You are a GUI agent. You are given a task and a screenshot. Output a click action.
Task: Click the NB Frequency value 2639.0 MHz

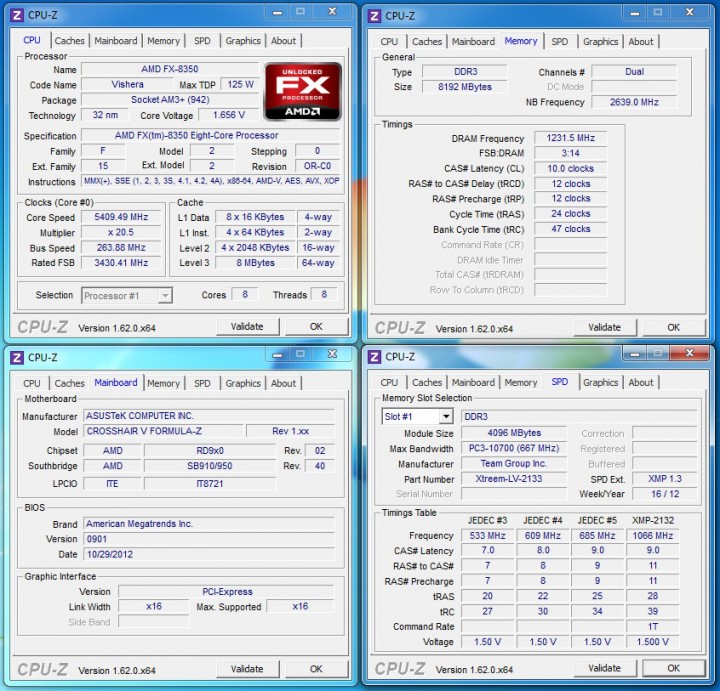(x=634, y=102)
